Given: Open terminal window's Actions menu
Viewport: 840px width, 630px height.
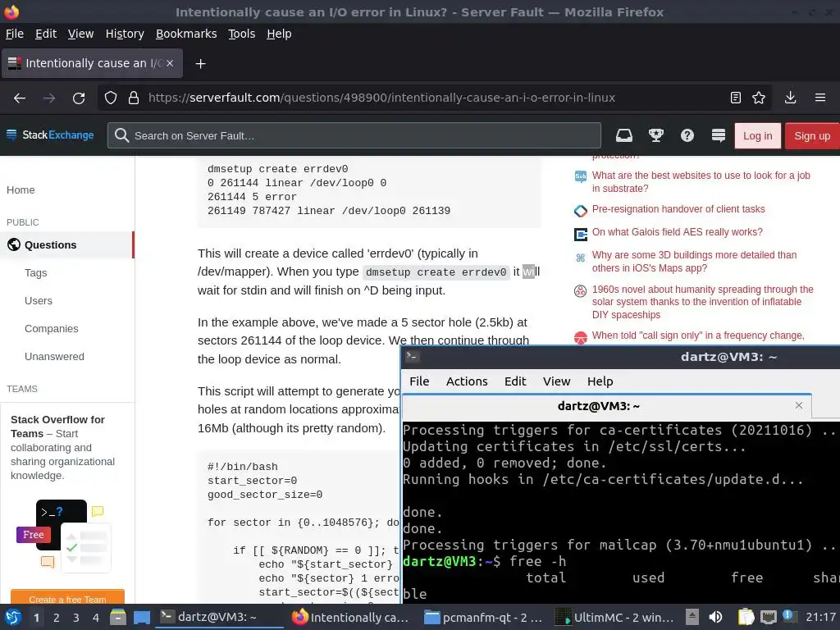Looking at the screenshot, I should [467, 381].
